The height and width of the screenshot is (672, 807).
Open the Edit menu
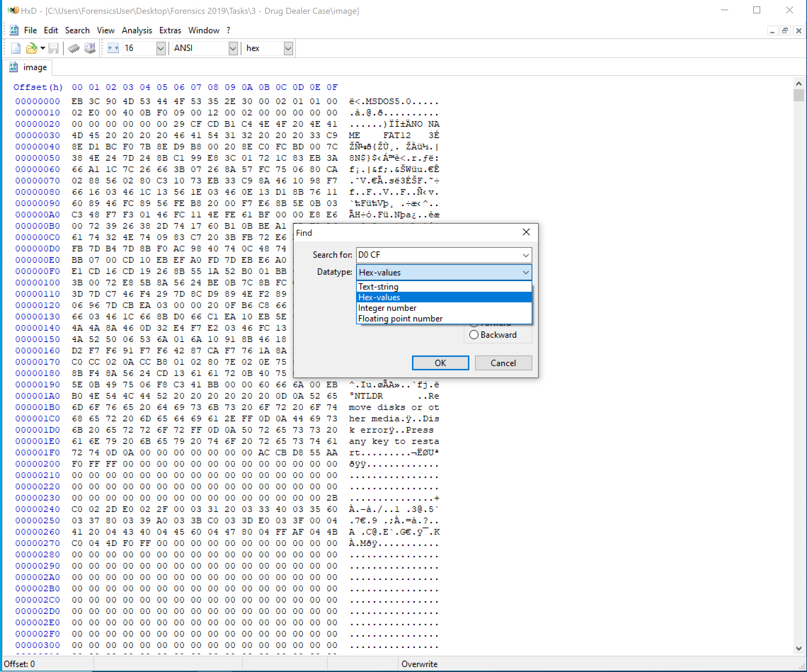51,30
